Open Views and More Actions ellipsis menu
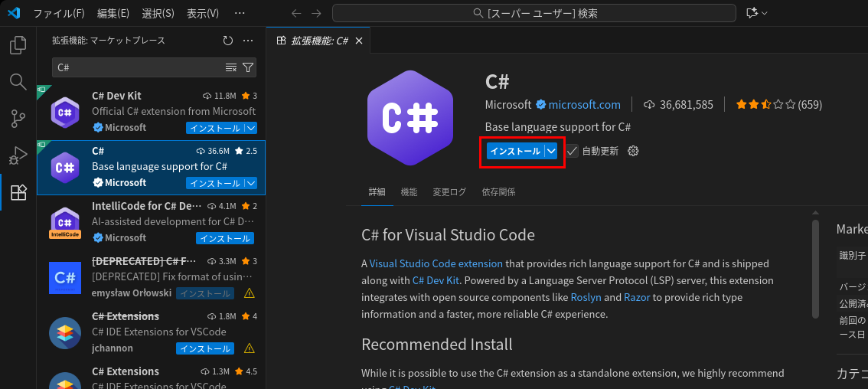 (x=248, y=41)
